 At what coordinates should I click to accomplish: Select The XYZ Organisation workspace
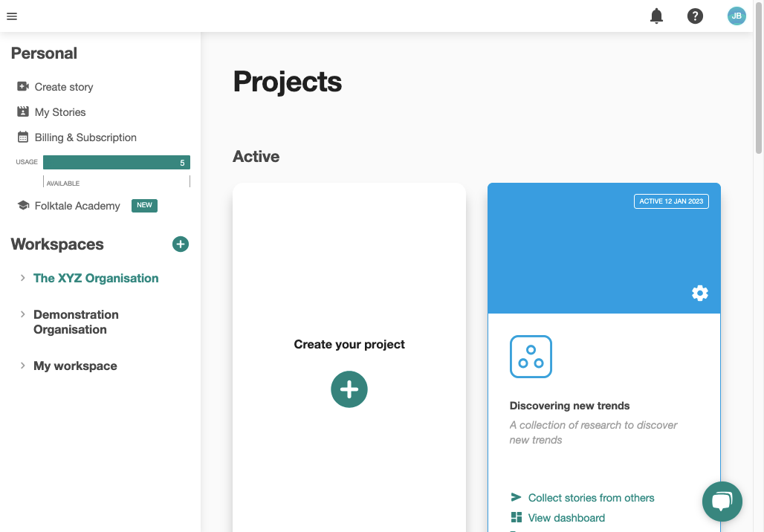click(96, 278)
